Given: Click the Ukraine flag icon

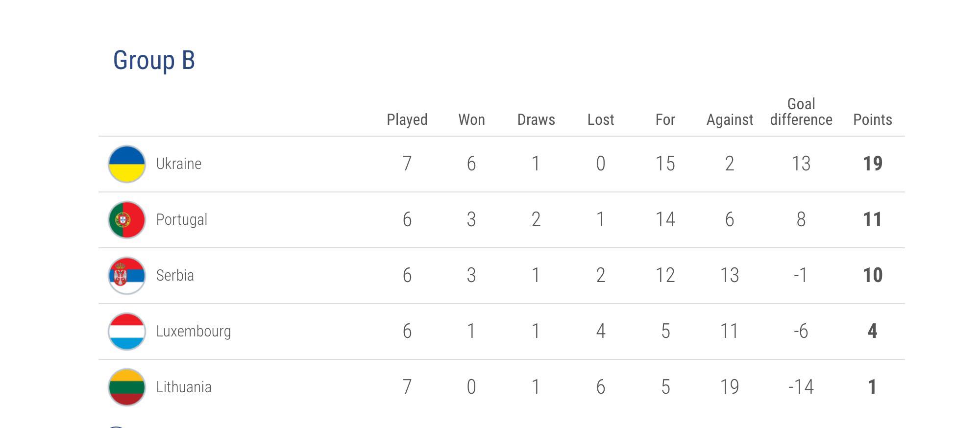Looking at the screenshot, I should tap(127, 164).
